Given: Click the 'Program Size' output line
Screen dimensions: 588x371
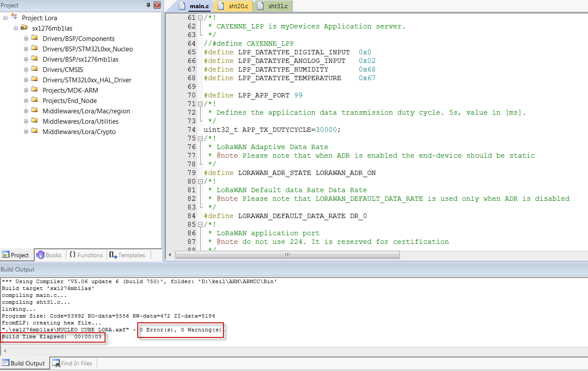Looking at the screenshot, I should pos(108,316).
